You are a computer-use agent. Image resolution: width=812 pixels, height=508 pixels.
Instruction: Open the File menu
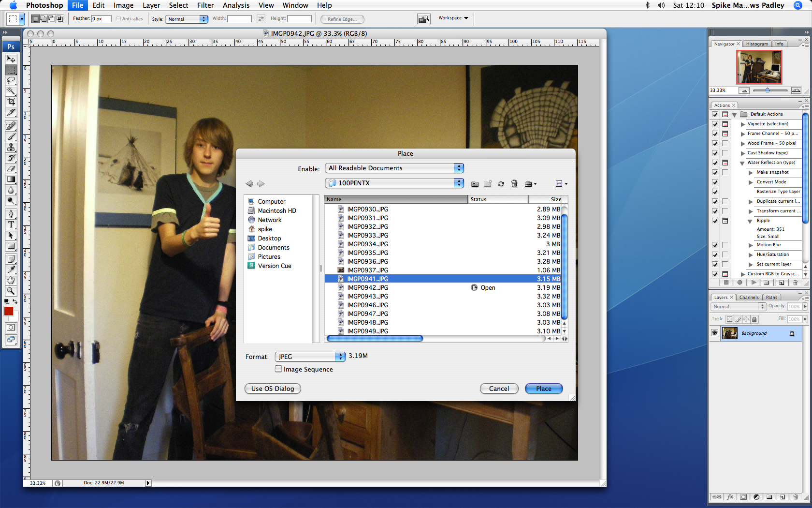coord(77,5)
